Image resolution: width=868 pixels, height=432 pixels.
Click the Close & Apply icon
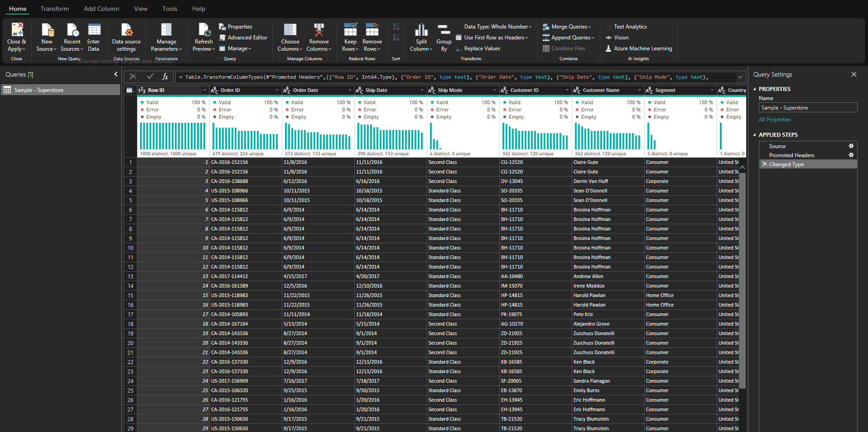coord(17,30)
